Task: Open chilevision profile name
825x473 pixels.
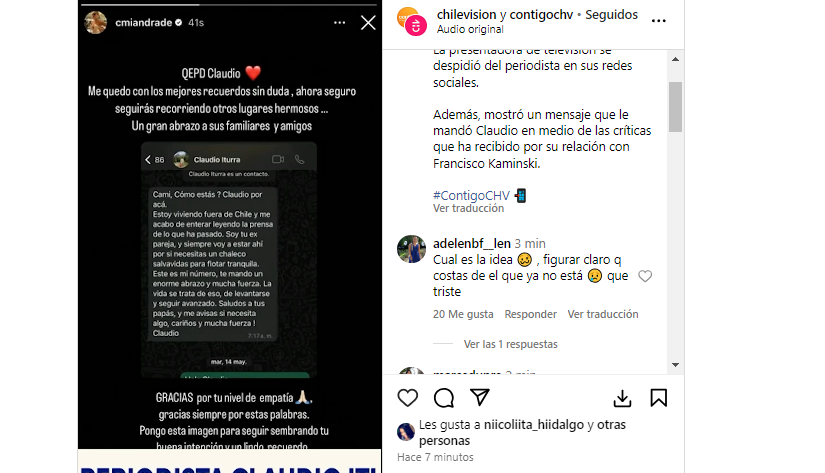Action: pyautogui.click(x=467, y=15)
